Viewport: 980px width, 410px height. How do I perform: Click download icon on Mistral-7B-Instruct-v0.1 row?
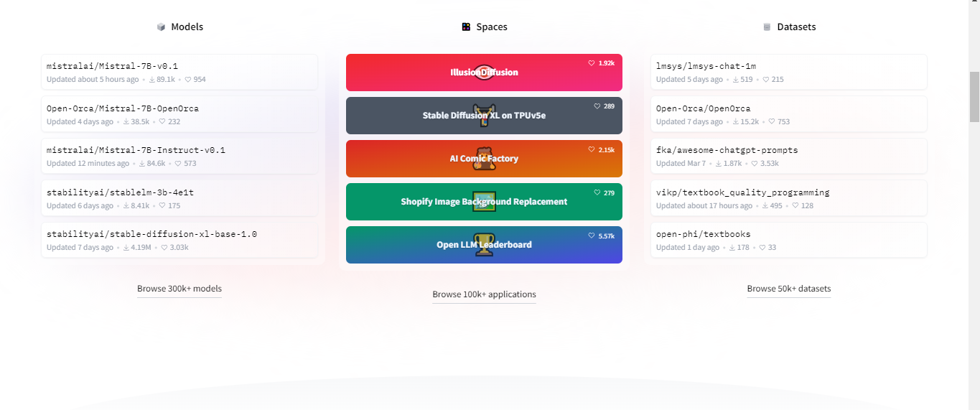point(142,164)
